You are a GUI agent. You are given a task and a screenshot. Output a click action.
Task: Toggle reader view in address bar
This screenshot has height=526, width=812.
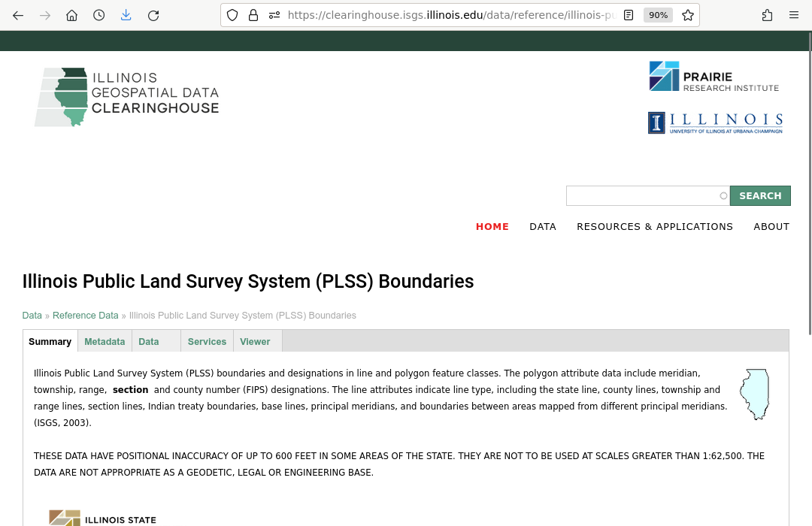629,15
